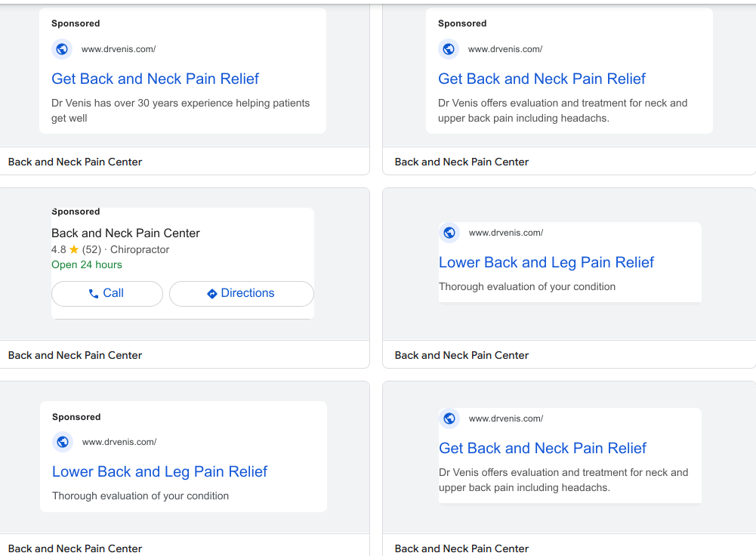Click 'Sponsored' label in the headachs ad
The width and height of the screenshot is (756, 556).
pos(462,23)
